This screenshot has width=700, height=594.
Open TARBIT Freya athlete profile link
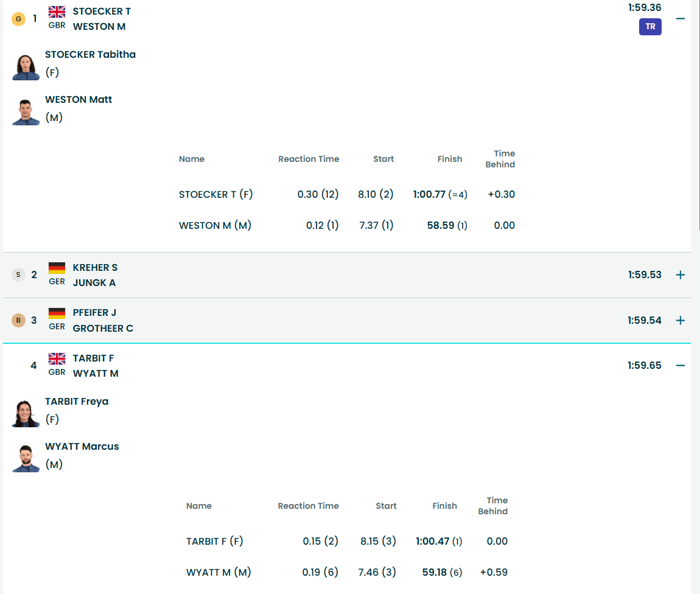(x=77, y=401)
